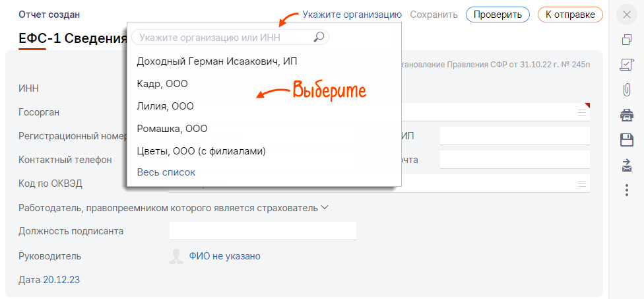This screenshot has height=299, width=644.
Task: Click the document check icon in sidebar
Action: 627,65
